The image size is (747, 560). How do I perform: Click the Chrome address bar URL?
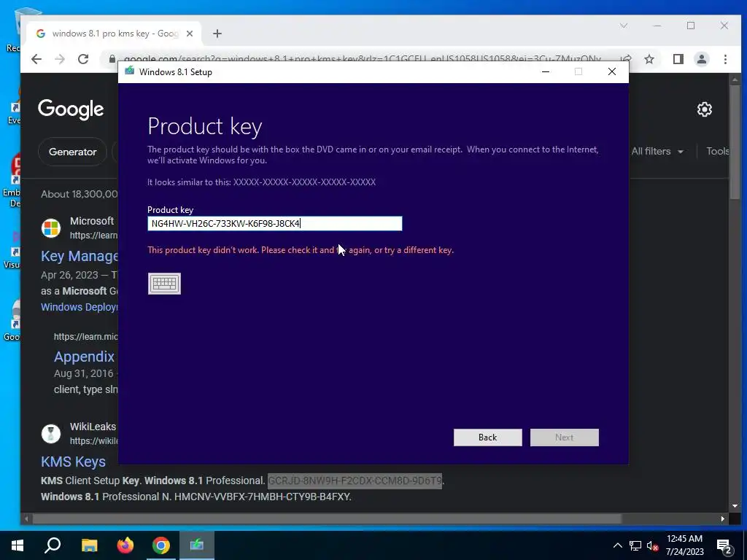coord(362,59)
